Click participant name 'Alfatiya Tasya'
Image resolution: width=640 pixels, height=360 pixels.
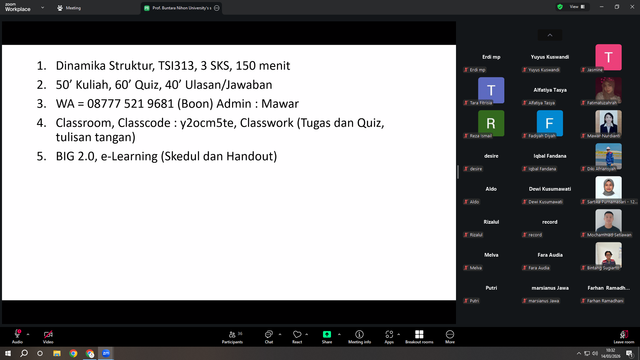point(550,90)
